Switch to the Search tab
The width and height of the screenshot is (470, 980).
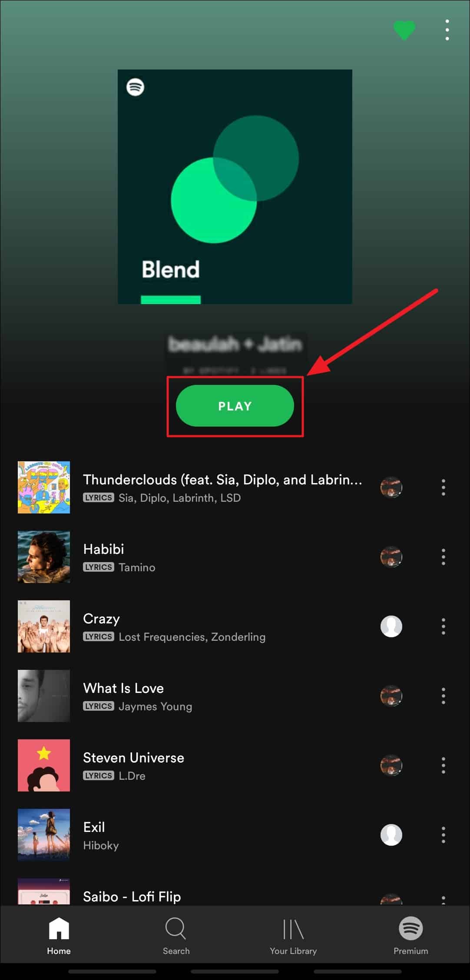click(176, 936)
